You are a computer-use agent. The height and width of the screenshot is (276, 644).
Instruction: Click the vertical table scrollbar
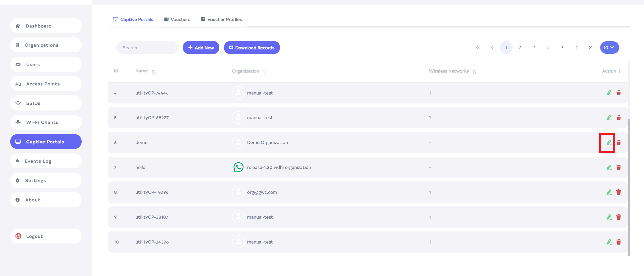click(x=629, y=183)
